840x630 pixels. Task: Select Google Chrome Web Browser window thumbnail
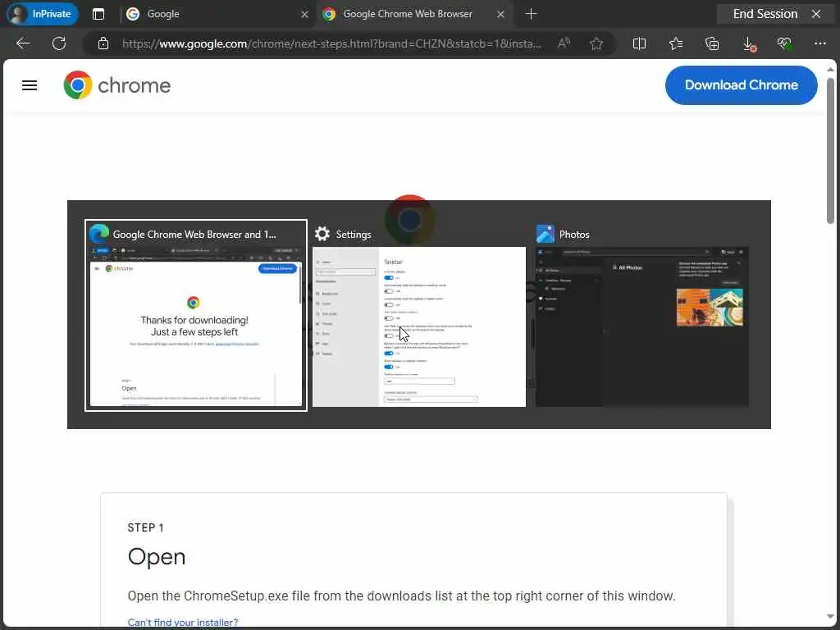pyautogui.click(x=196, y=316)
